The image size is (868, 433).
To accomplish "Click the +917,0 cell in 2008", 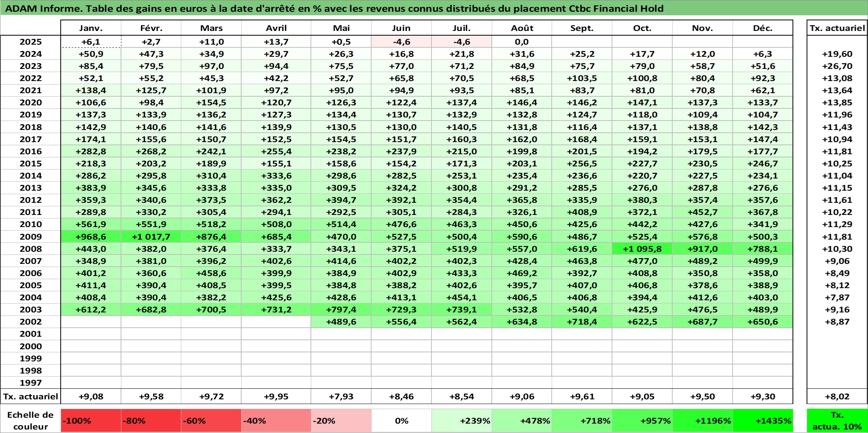I will pyautogui.click(x=702, y=249).
